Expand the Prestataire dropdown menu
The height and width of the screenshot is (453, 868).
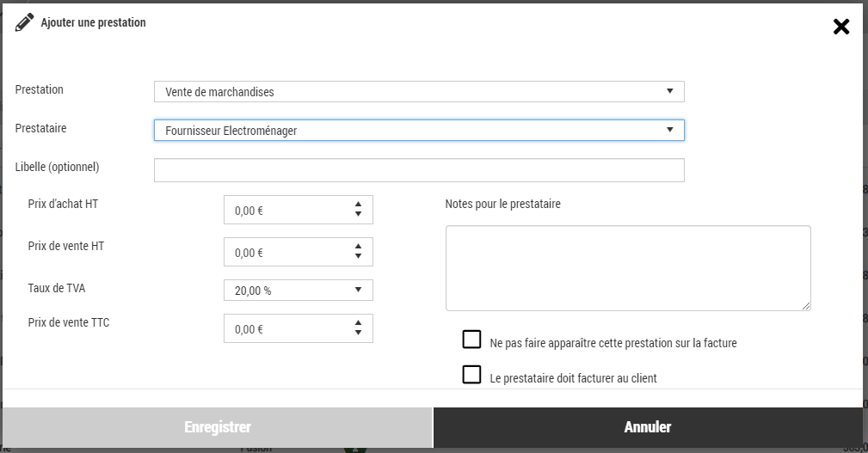click(x=419, y=131)
